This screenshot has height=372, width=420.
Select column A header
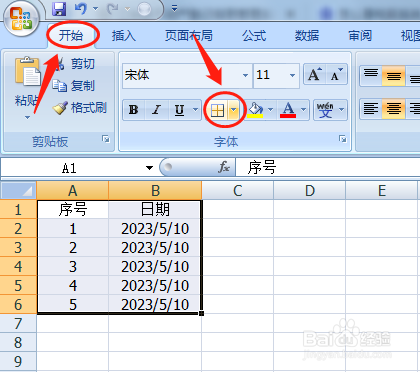[73, 191]
